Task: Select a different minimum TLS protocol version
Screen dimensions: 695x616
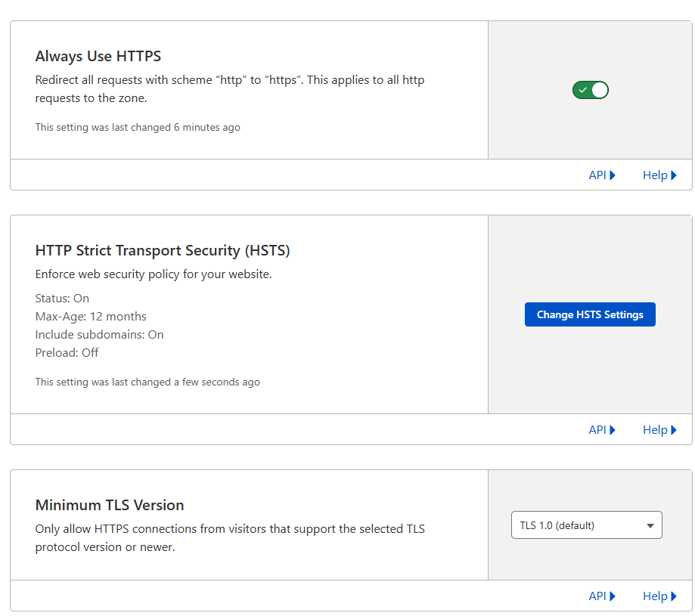Action: click(x=586, y=525)
